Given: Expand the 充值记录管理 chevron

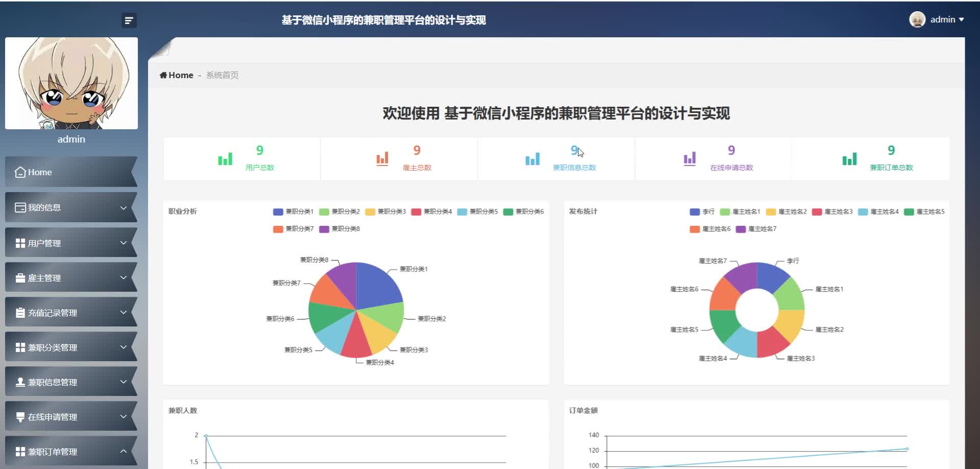Looking at the screenshot, I should click(124, 312).
